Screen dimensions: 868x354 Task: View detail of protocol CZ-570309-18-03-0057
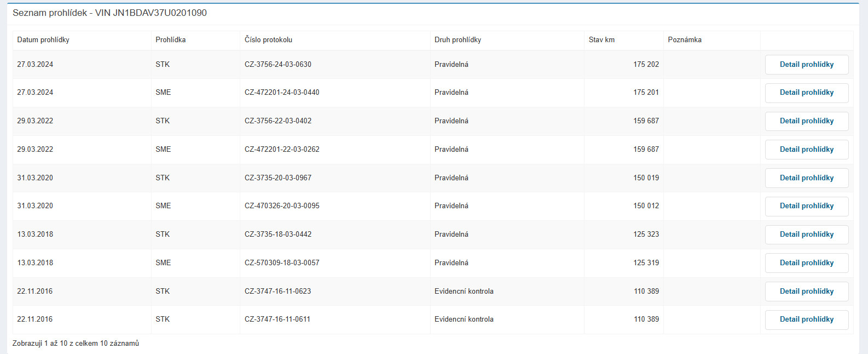(806, 263)
